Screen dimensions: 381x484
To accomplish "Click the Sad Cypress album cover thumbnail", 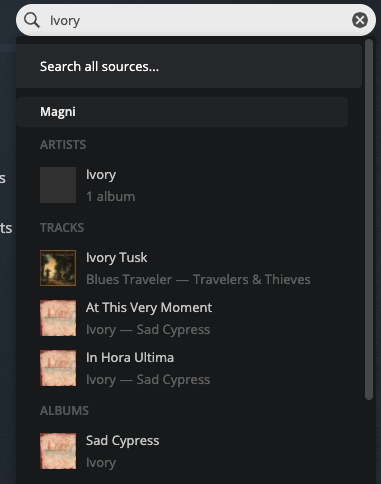I will pos(58,451).
